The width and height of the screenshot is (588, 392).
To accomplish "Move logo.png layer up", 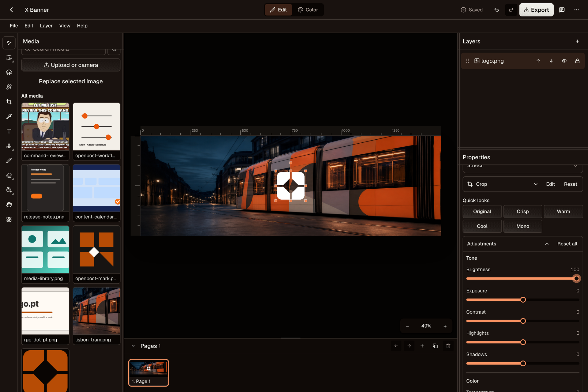I will pos(538,61).
